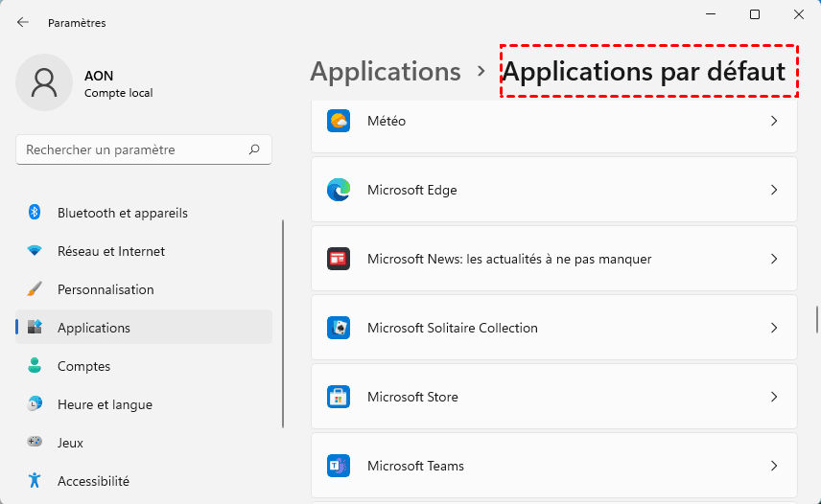Open Réseau et Internet settings
The width and height of the screenshot is (821, 504).
coord(110,251)
